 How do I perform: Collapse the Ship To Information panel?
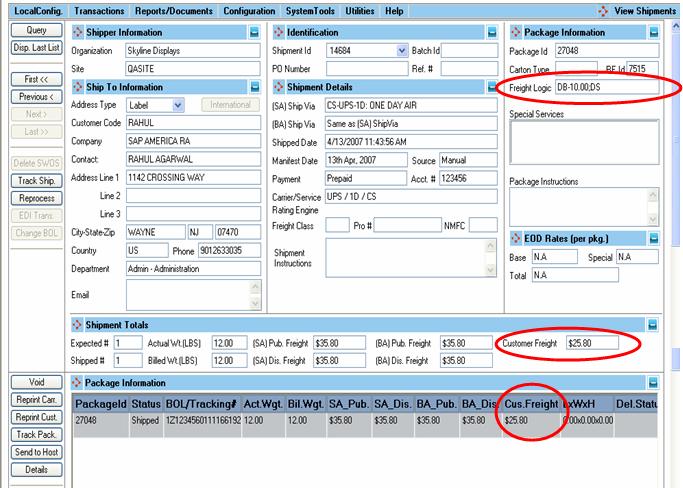click(255, 87)
